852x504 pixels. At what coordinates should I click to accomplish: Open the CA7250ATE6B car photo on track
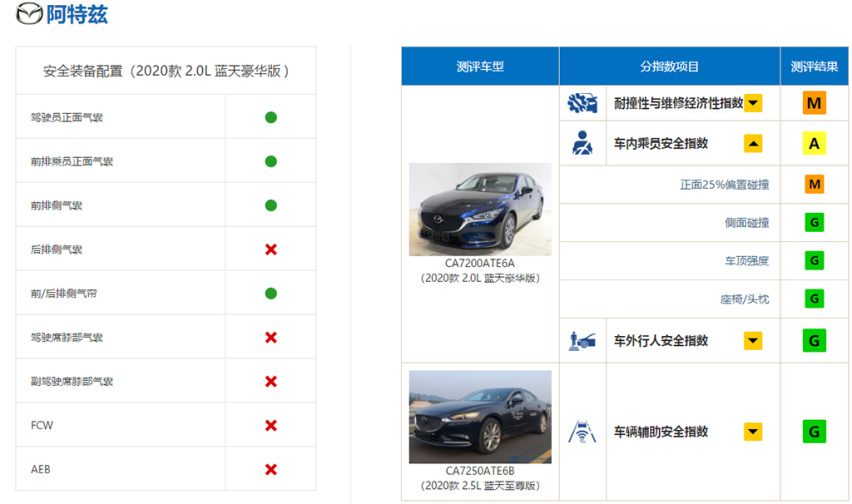coord(480,417)
